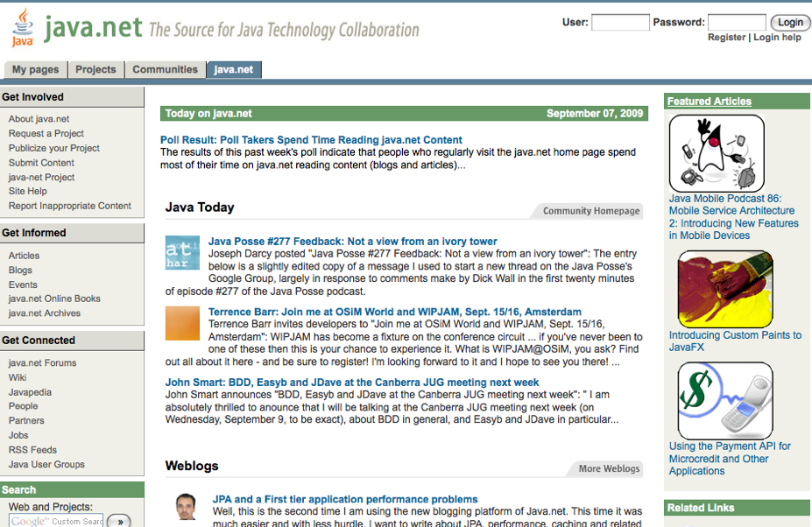Open the Java Posse avatar thumbnail

(182, 252)
